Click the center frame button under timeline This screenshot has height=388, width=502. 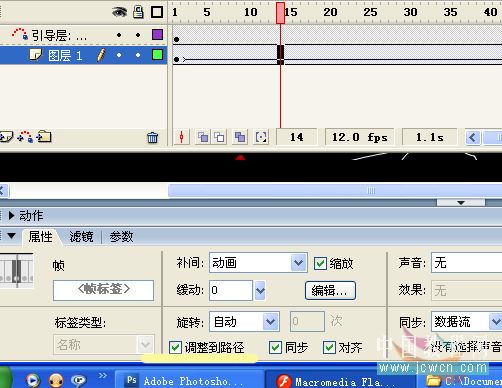(x=182, y=137)
